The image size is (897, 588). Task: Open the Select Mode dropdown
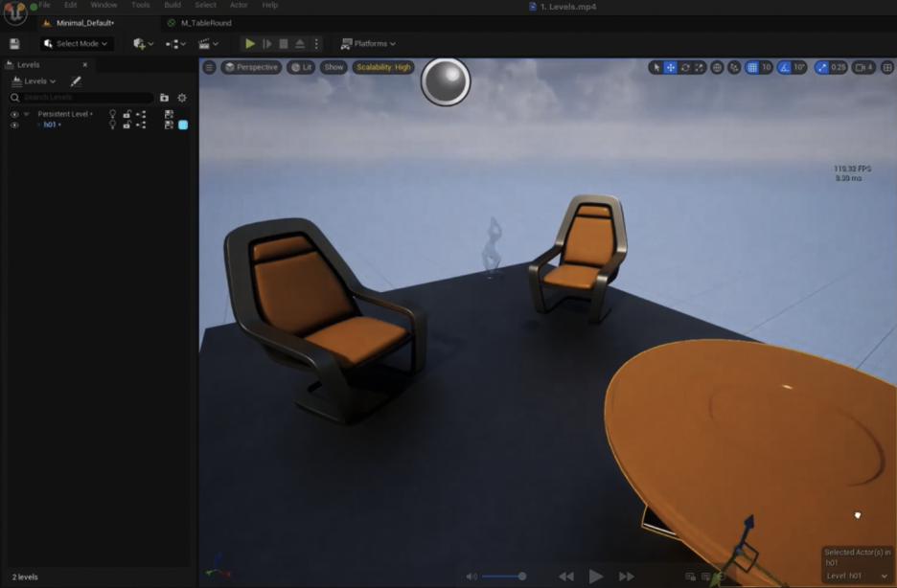(76, 43)
